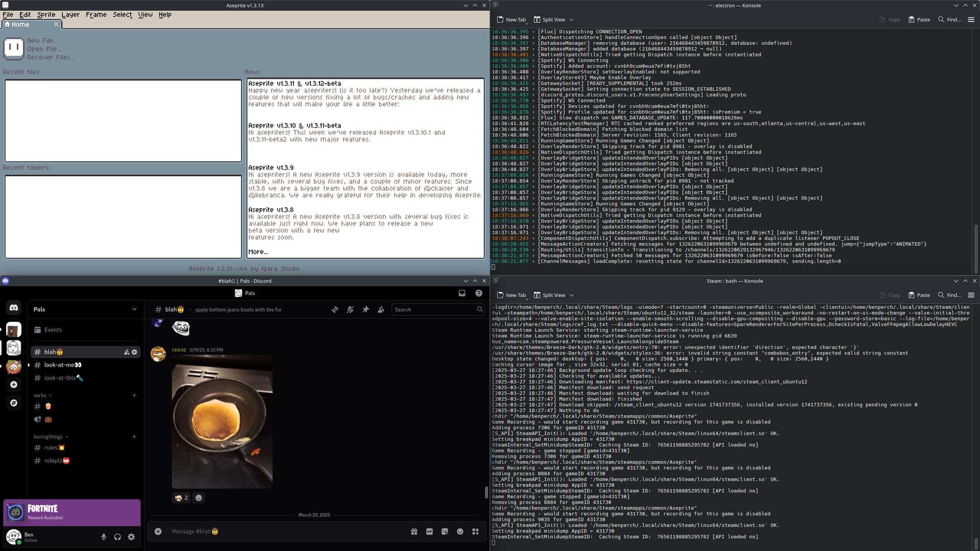Viewport: 980px width, 551px height.
Task: Close the Aseprite Home tab
Action: 56,24
